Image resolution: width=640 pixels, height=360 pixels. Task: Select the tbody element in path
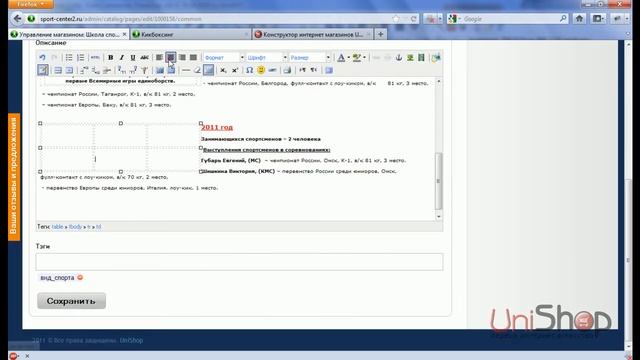[x=75, y=227]
